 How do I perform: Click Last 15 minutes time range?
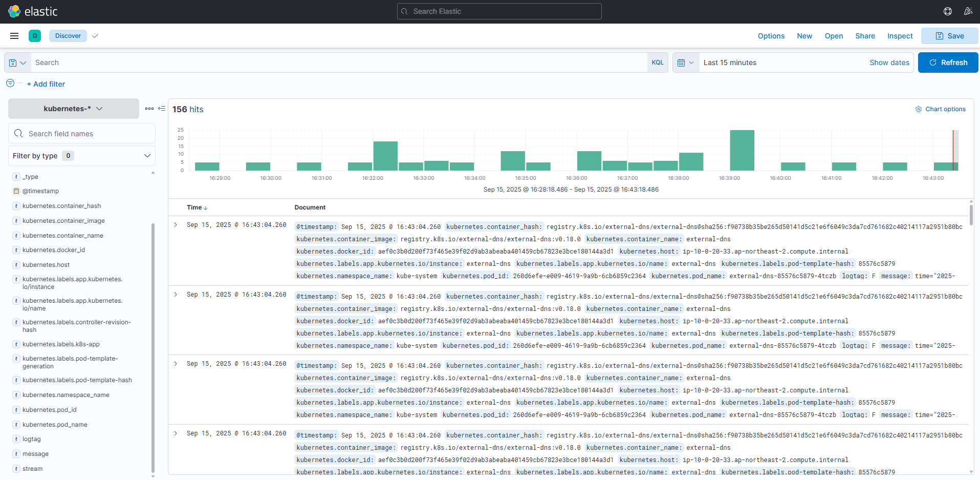730,62
